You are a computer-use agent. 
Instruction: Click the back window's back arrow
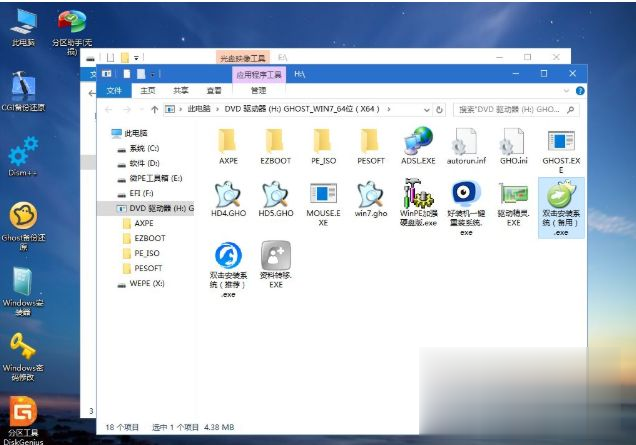(x=92, y=94)
